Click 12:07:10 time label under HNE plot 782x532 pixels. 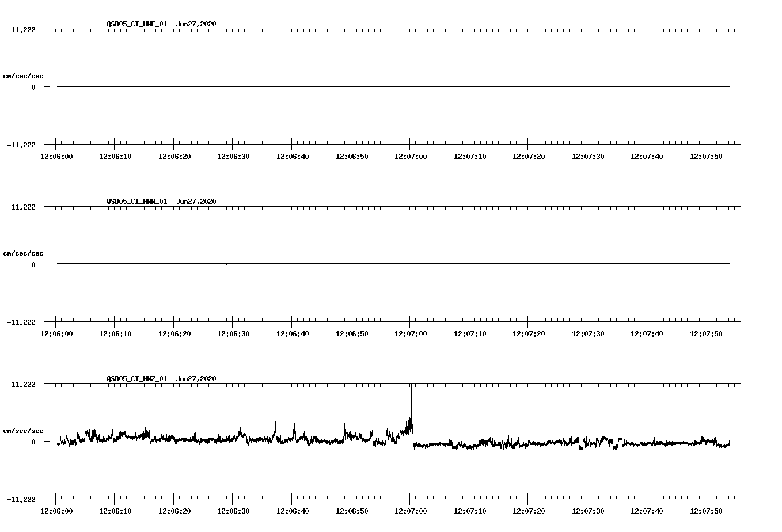point(469,157)
